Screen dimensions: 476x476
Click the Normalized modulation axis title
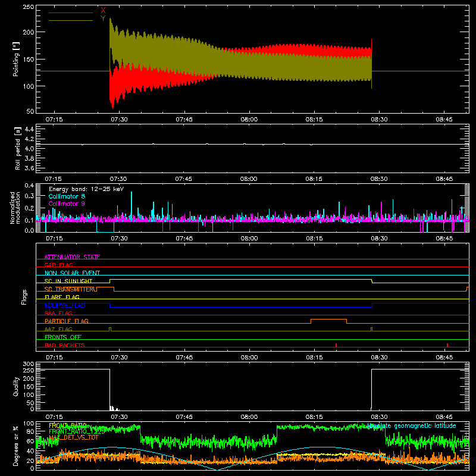pos(15,208)
